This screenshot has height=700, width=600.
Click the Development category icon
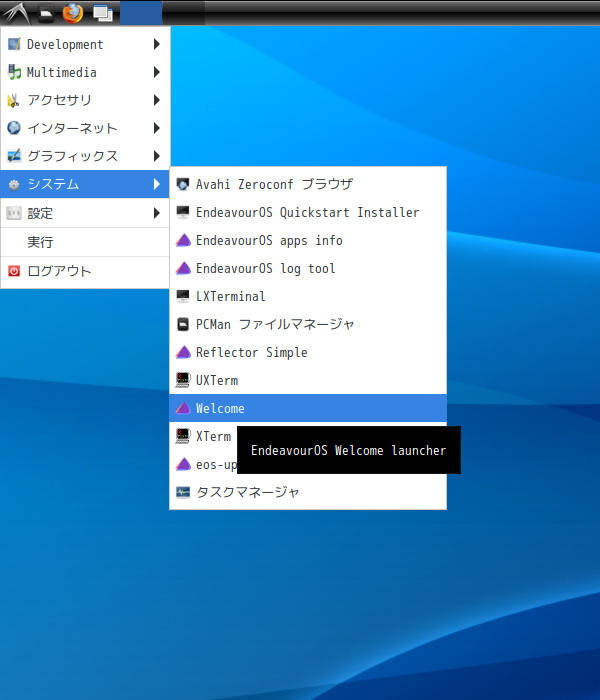tap(14, 44)
